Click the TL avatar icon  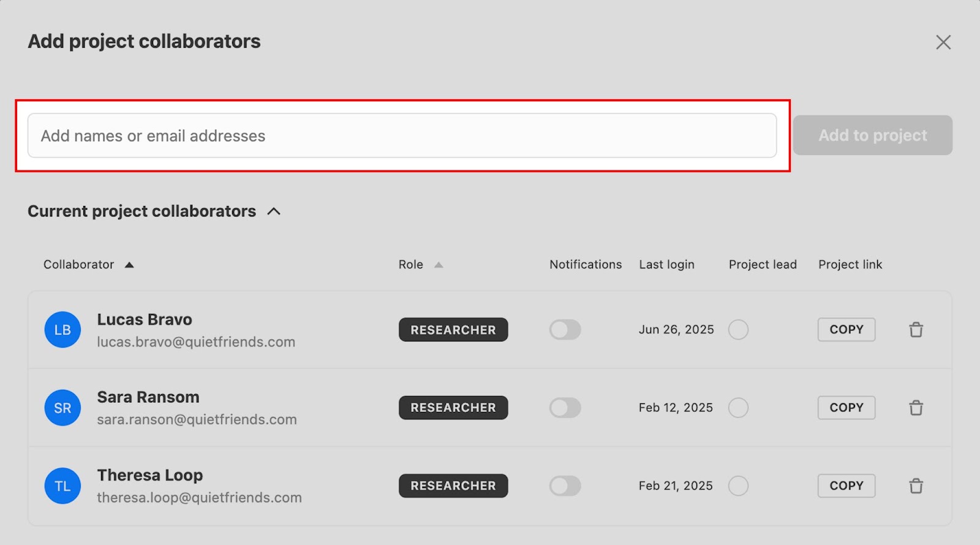62,486
